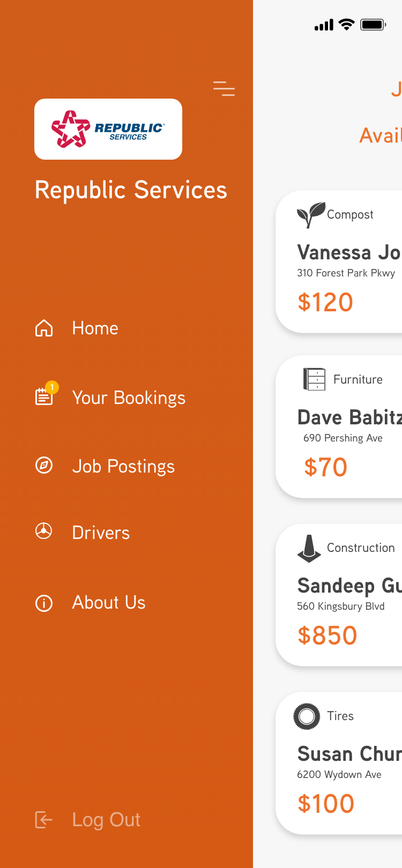
Task: Click the About Us info icon
Action: 44,603
